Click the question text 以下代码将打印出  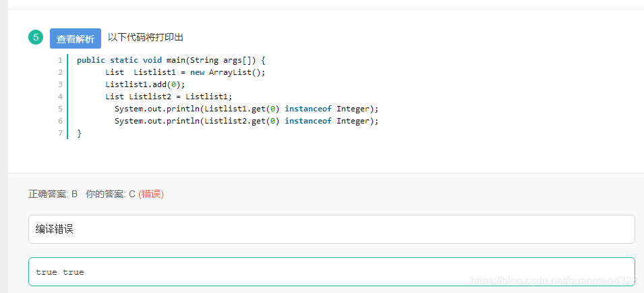coord(146,37)
